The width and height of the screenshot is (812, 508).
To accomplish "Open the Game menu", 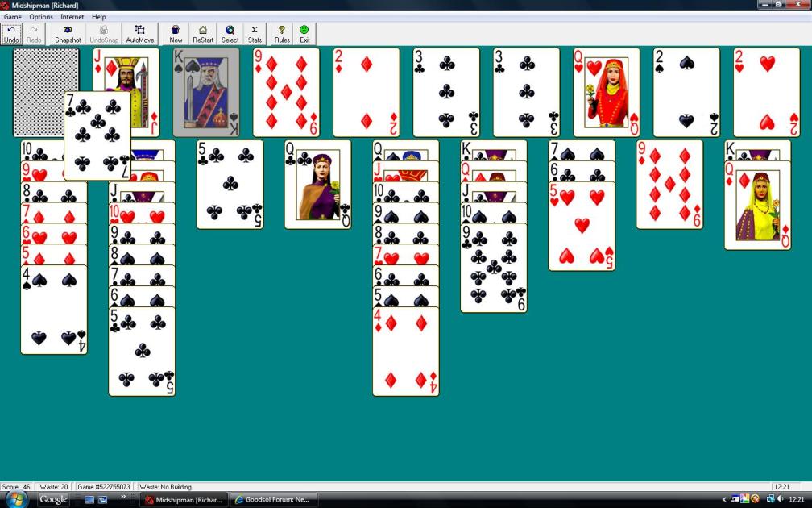I will coord(13,17).
